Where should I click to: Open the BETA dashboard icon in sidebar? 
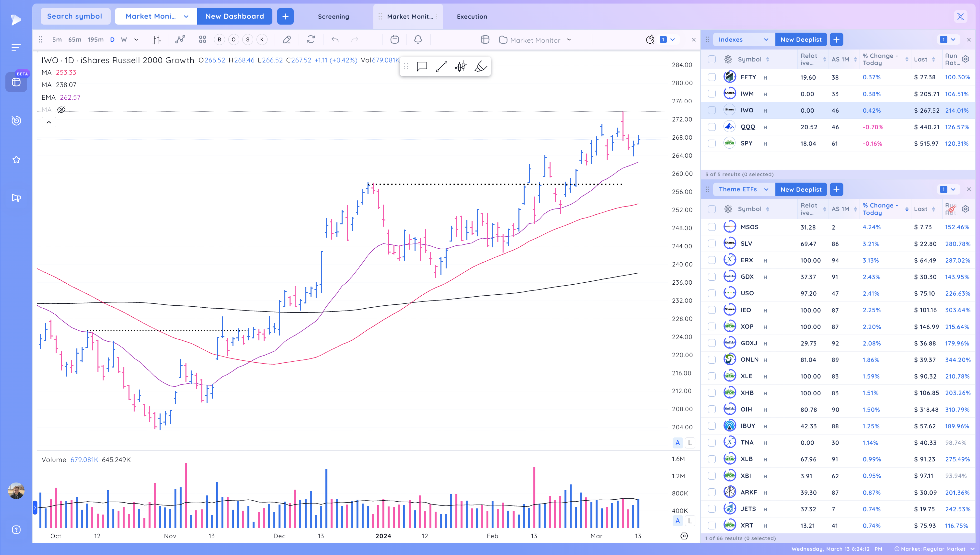point(16,82)
